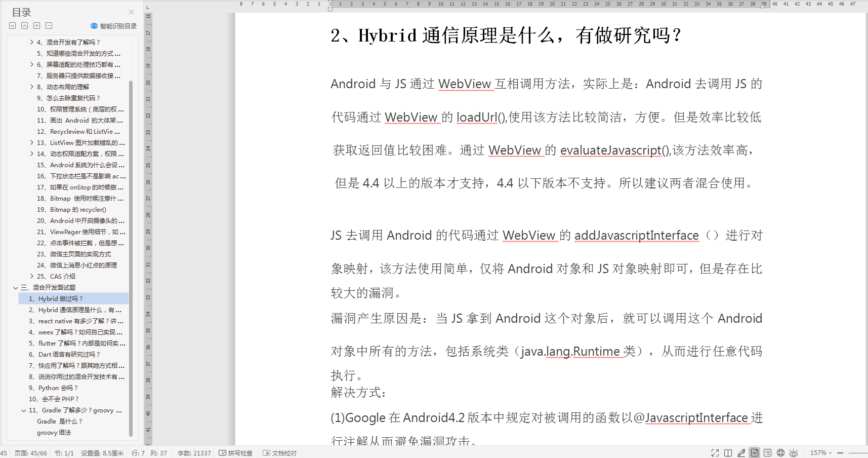Go to outline entry 18、Bitmap 使用时候注意什么

click(x=80, y=199)
